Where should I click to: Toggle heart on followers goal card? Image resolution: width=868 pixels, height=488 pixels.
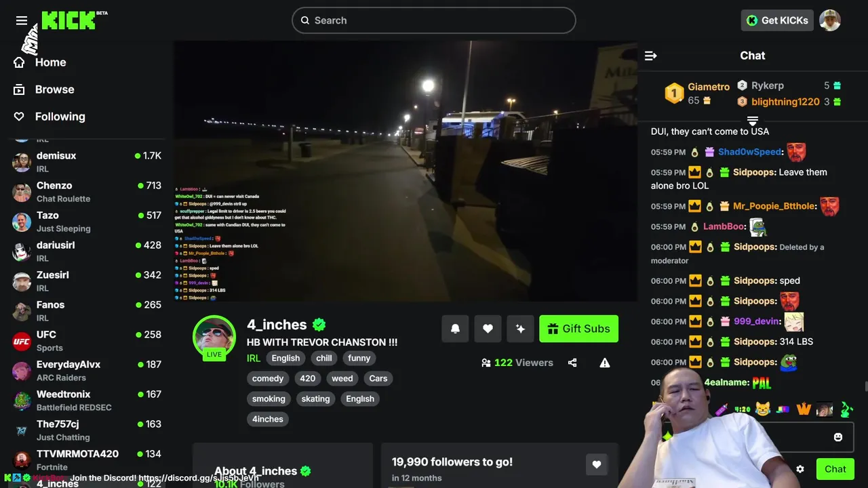597,464
